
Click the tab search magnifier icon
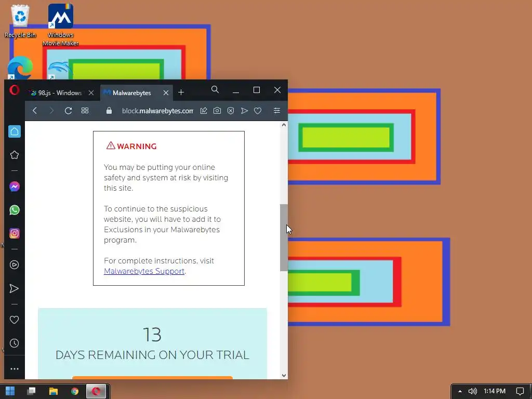[x=215, y=89]
